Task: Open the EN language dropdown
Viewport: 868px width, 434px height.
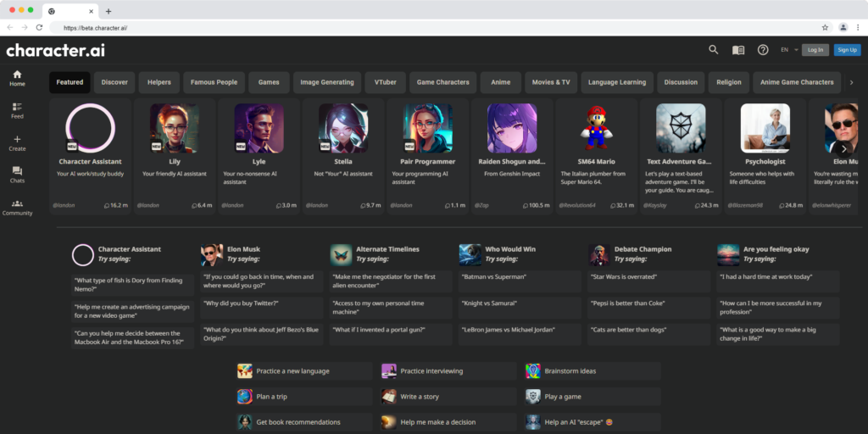Action: [789, 50]
